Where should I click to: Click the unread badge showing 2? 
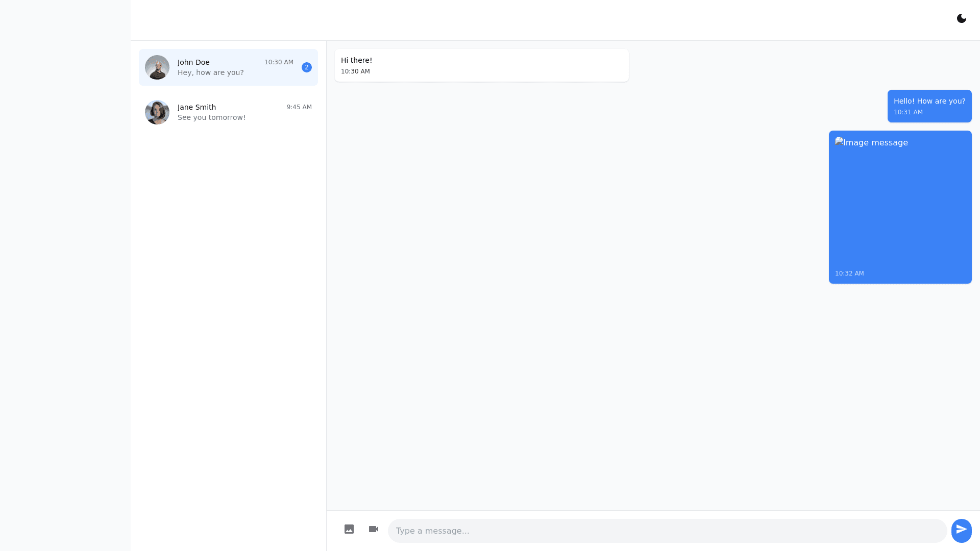pos(306,67)
